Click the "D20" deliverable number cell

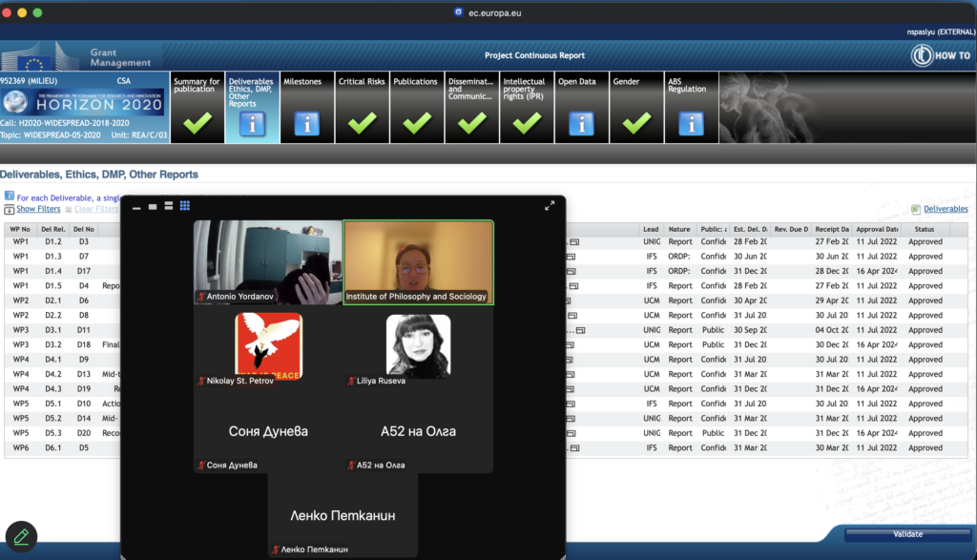(x=84, y=433)
